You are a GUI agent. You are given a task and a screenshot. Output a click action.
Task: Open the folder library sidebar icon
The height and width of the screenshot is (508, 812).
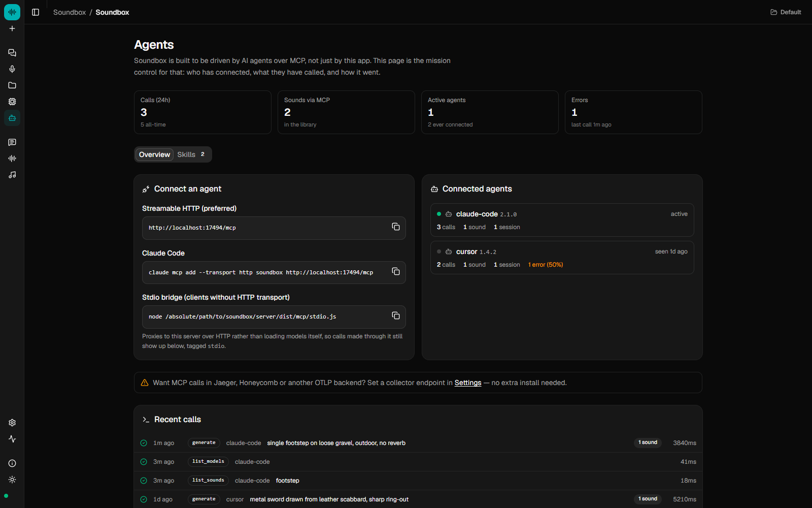(12, 85)
